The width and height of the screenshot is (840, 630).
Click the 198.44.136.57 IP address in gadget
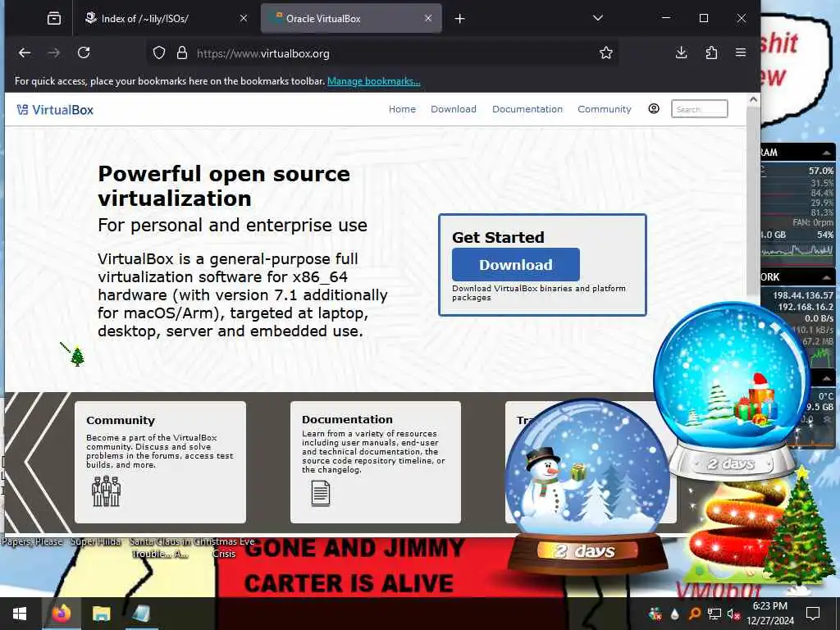pyautogui.click(x=803, y=295)
